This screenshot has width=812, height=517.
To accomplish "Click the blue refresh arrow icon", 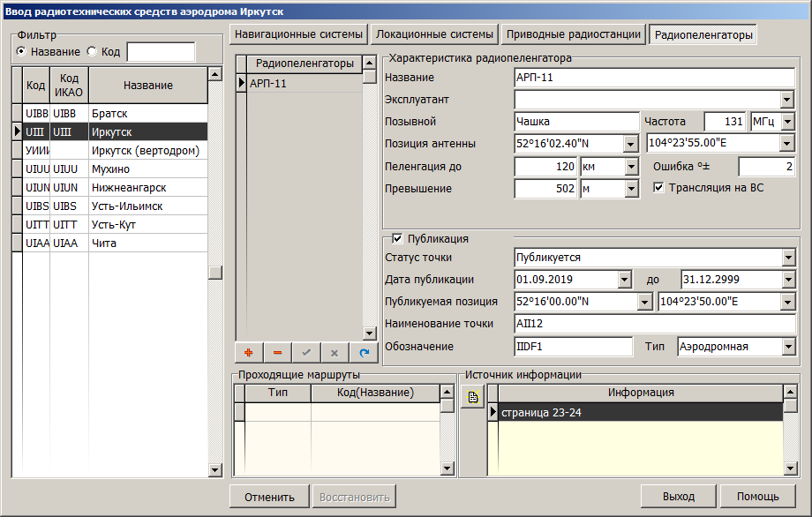I will (363, 352).
